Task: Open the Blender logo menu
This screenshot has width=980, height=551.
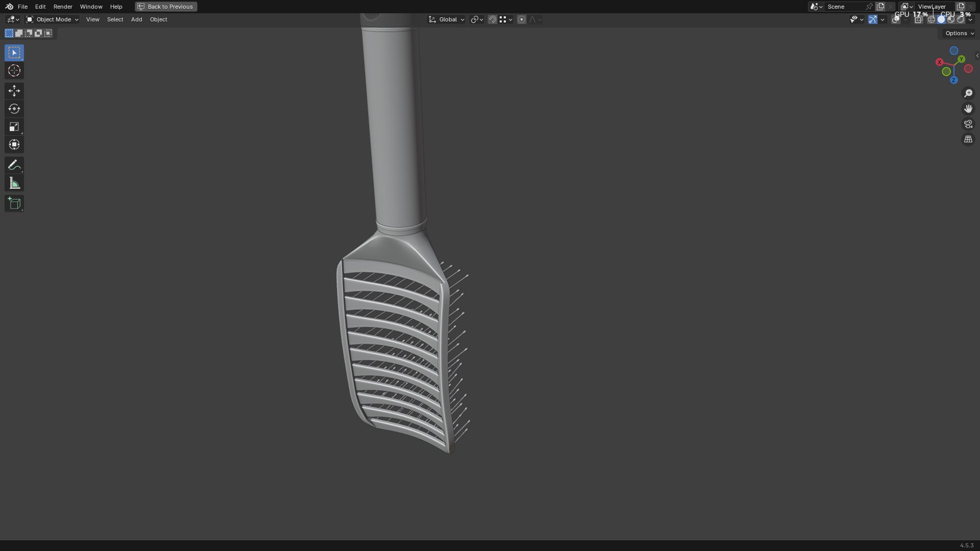Action: 9,7
